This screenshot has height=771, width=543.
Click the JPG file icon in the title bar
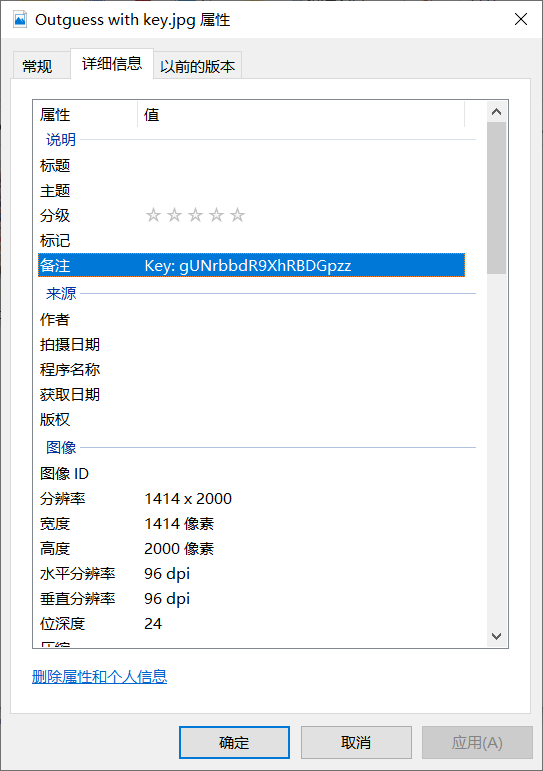coord(20,20)
